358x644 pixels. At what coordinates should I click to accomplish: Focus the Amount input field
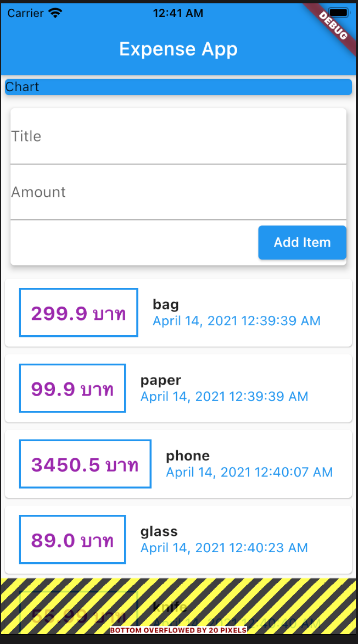178,193
